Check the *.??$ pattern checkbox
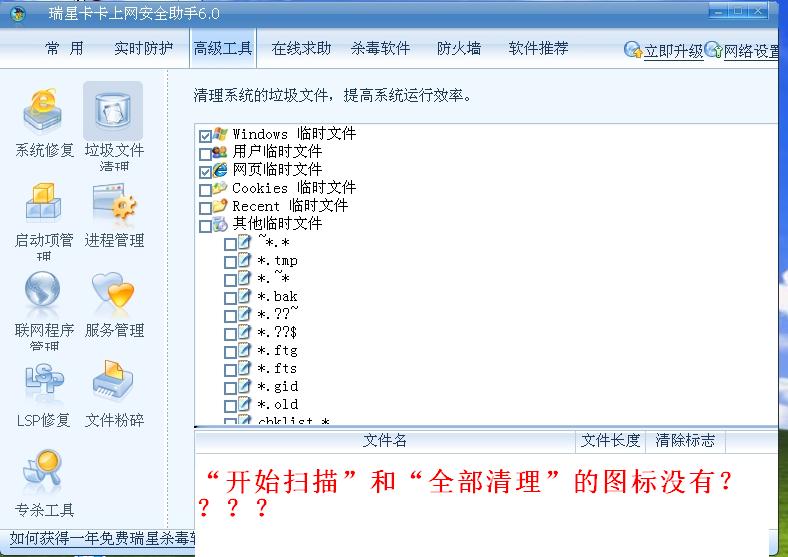The height and width of the screenshot is (557, 788). (230, 335)
